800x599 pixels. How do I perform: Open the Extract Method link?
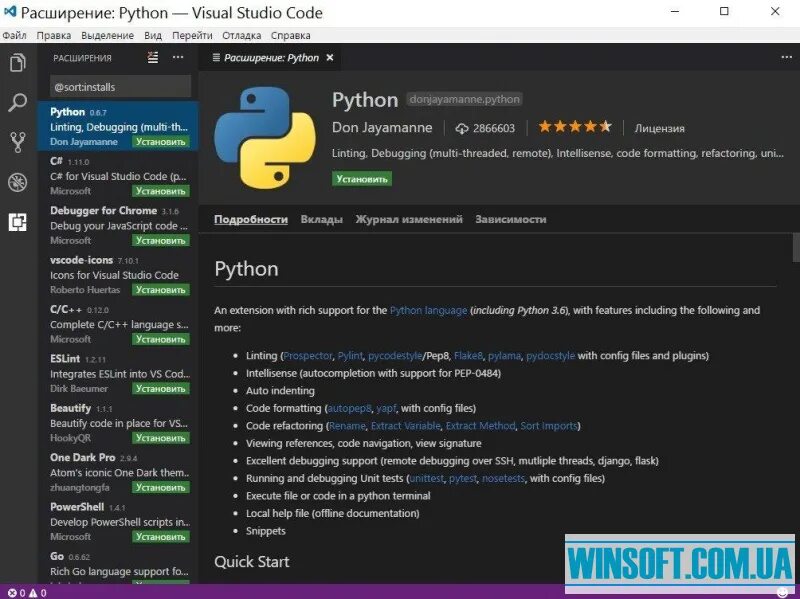pyautogui.click(x=480, y=426)
